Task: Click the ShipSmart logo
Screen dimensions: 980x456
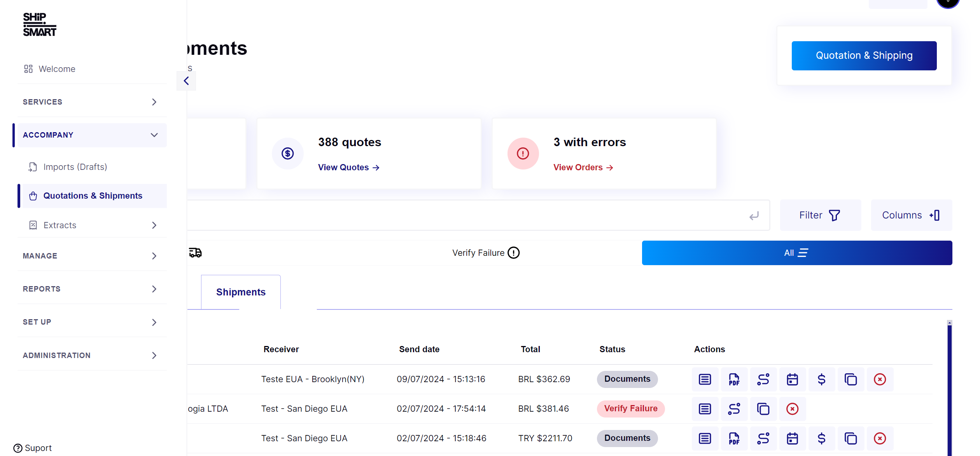Action: [40, 24]
